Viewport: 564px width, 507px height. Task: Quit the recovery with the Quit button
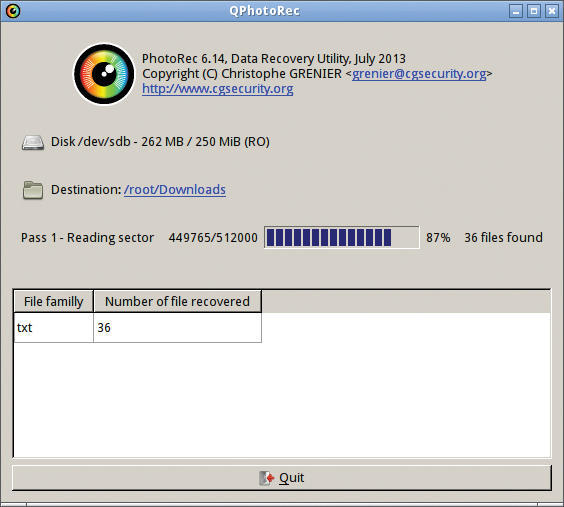coord(282,478)
